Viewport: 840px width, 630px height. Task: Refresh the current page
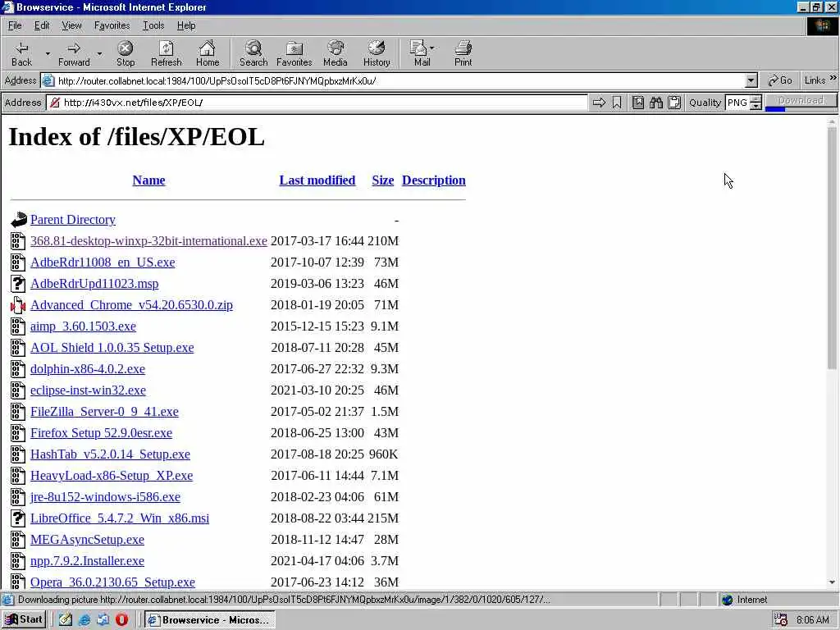(166, 53)
